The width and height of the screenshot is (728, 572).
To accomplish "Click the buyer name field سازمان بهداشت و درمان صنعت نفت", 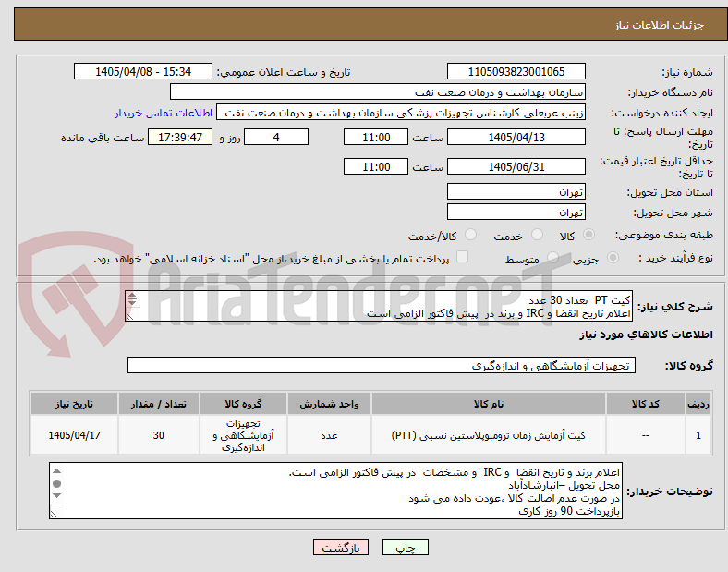I will [x=378, y=91].
